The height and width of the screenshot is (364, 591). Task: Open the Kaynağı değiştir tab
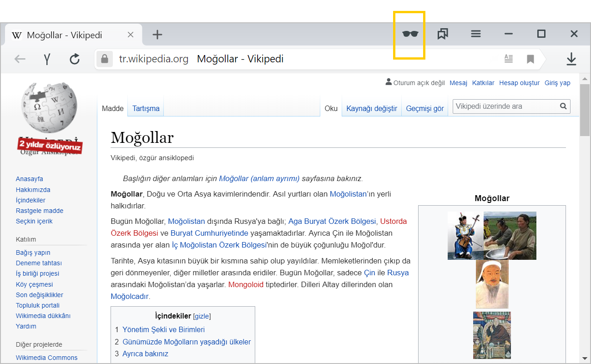click(x=372, y=108)
